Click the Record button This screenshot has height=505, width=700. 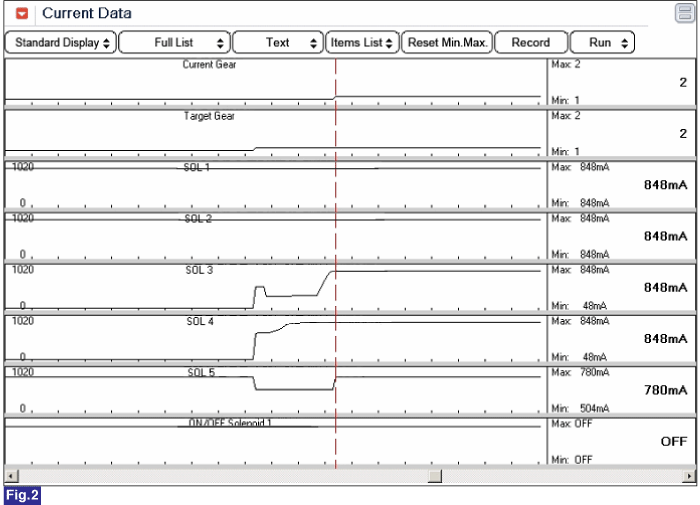click(x=531, y=43)
